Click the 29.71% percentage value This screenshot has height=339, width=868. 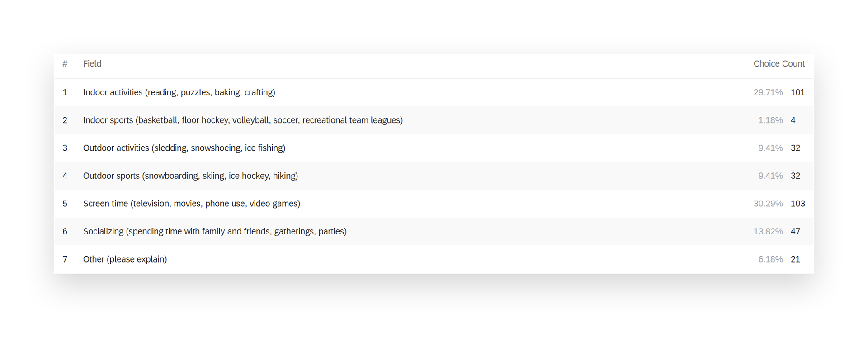click(x=768, y=92)
